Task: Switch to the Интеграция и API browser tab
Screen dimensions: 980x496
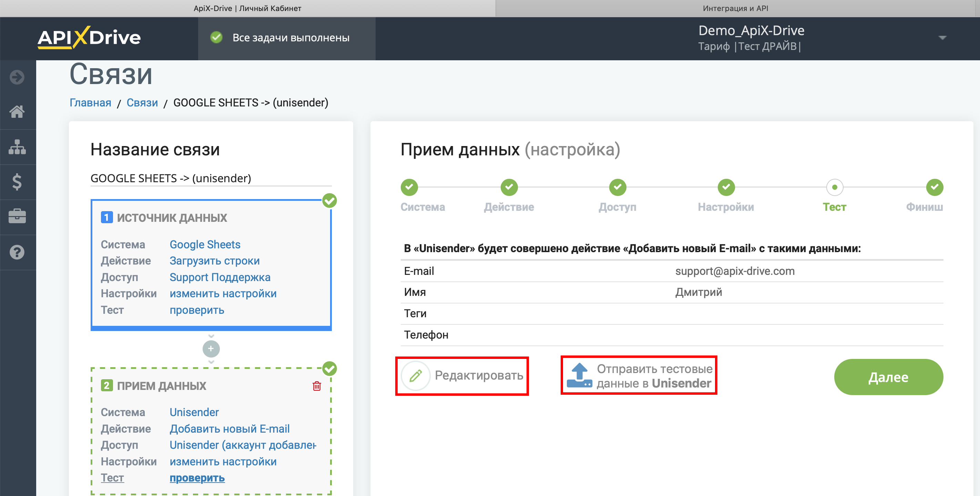Action: 735,8
